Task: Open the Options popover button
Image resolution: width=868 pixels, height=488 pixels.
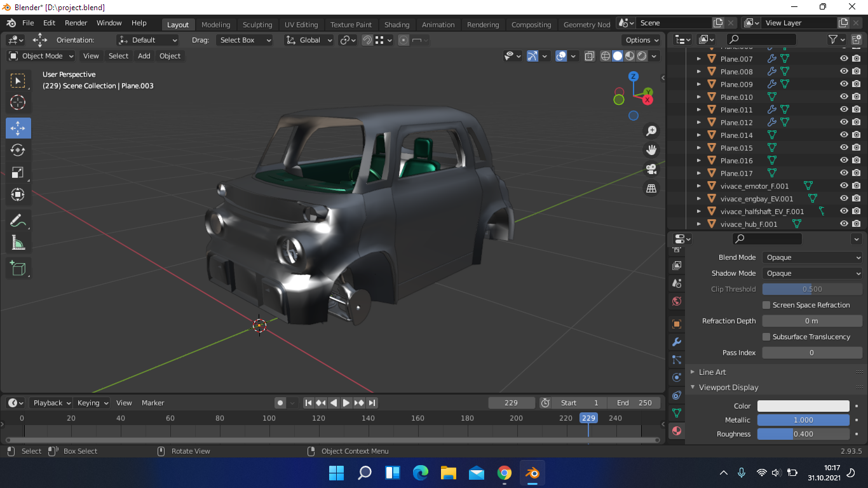Action: [642, 40]
